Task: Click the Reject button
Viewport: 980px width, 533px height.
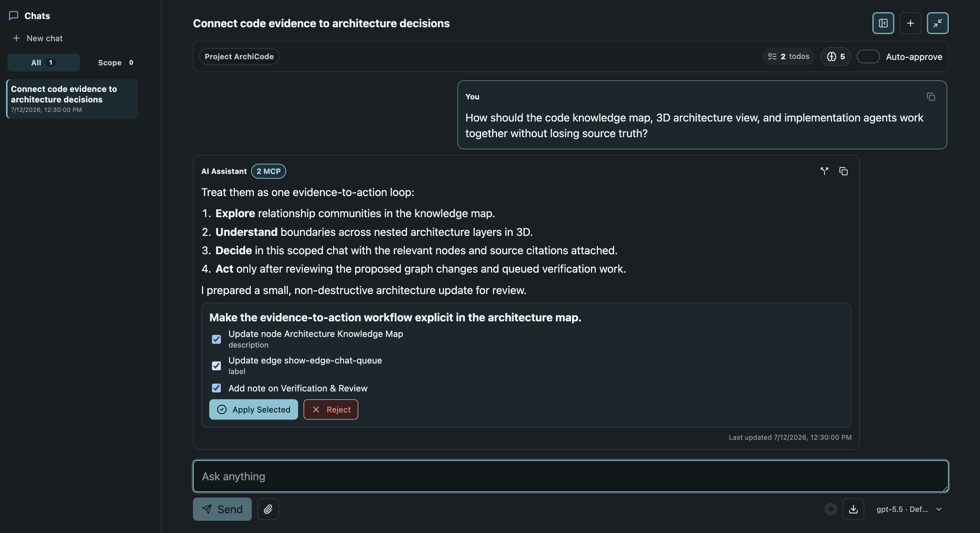Action: (331, 409)
